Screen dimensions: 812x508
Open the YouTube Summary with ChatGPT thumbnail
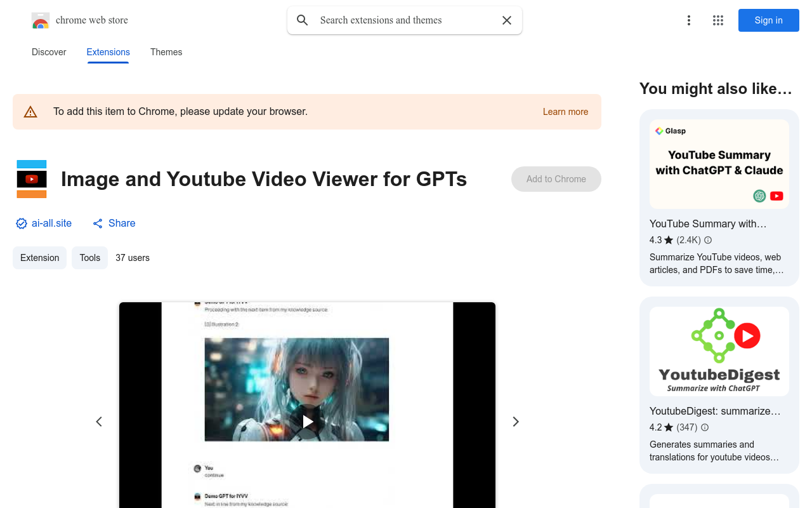pos(719,164)
